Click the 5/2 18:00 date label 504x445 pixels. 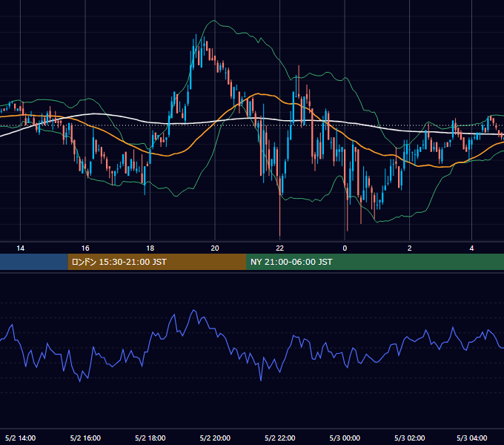click(150, 438)
